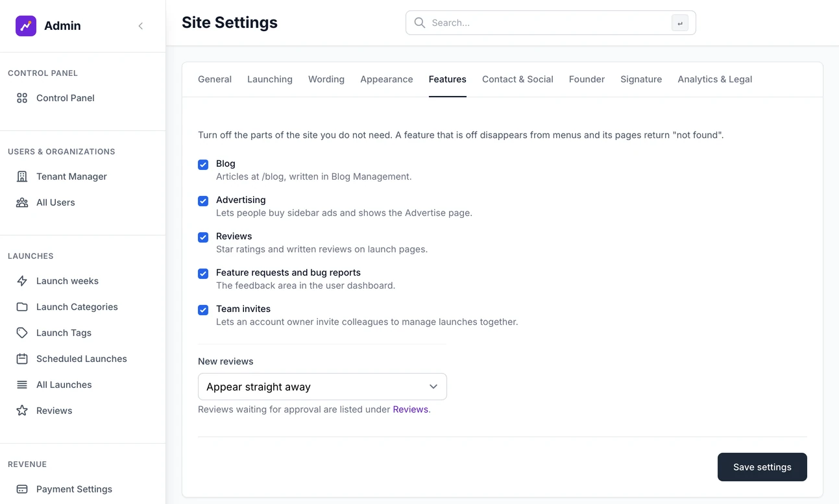Click the Reviews star icon in sidebar
The image size is (839, 504).
[22, 411]
